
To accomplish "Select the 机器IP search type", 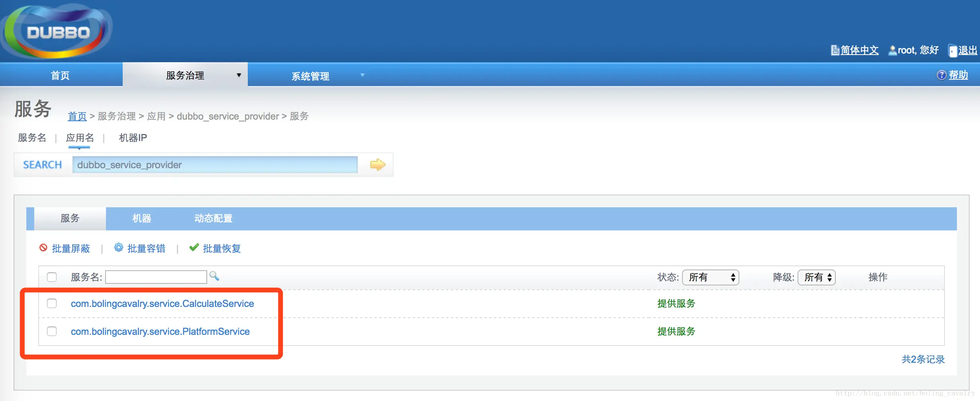I will [133, 138].
